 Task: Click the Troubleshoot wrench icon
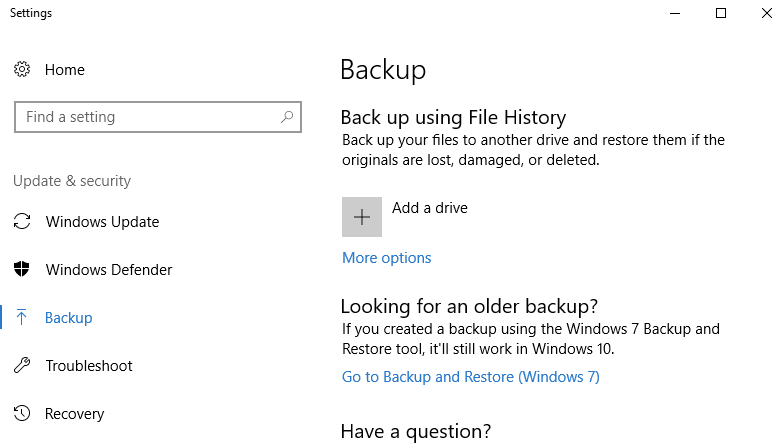[x=22, y=365]
